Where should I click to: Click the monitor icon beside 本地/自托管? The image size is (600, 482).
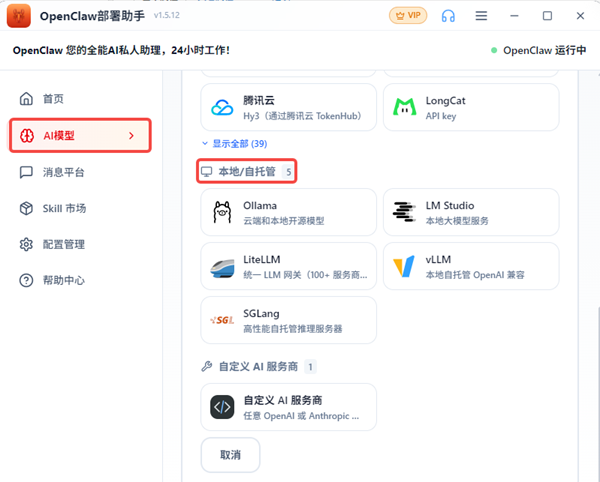[x=207, y=172]
